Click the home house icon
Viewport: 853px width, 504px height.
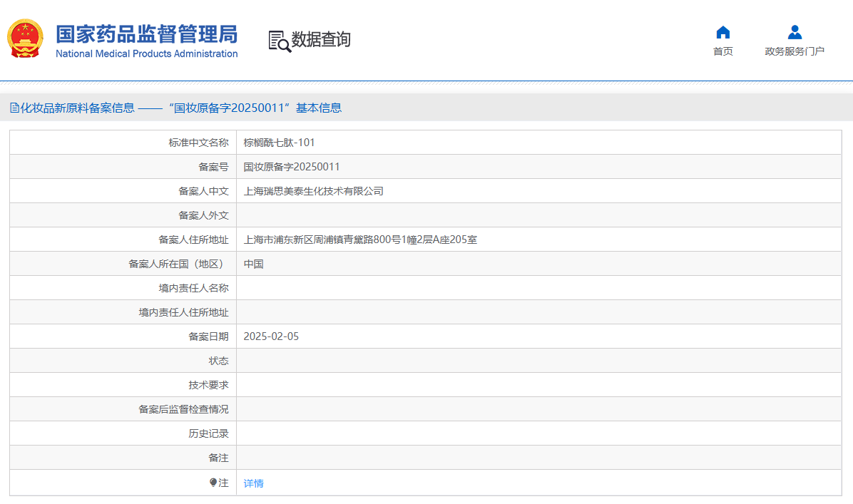[722, 32]
